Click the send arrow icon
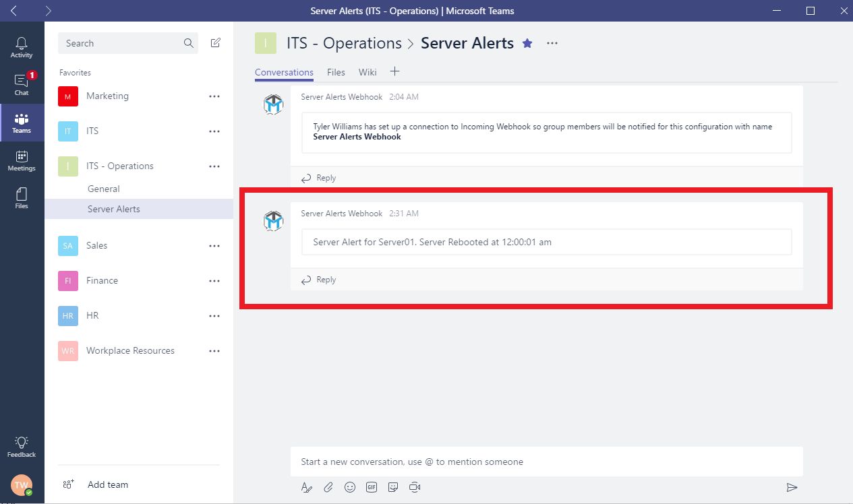853x504 pixels. tap(792, 487)
